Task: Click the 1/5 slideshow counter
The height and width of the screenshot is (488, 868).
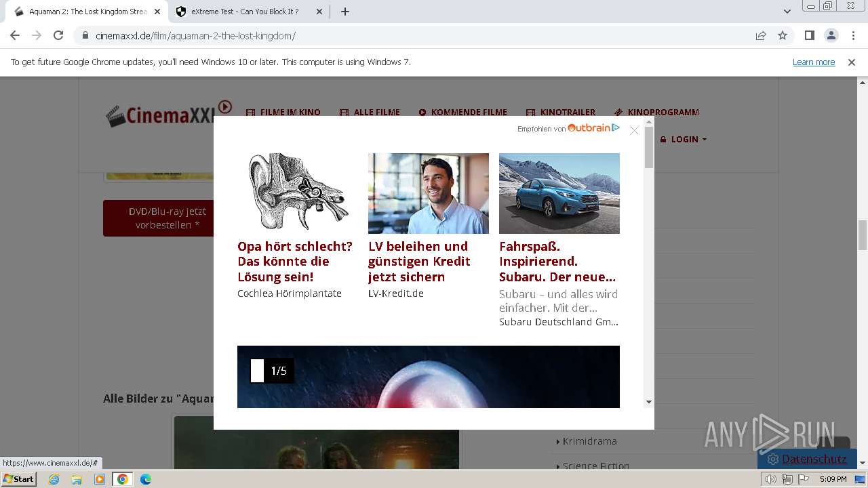Action: click(x=272, y=371)
